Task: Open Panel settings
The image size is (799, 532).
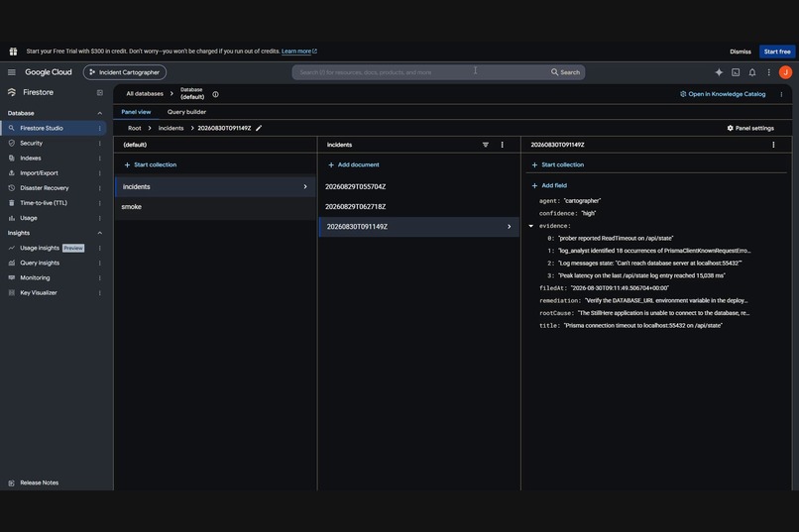Action: (x=750, y=128)
